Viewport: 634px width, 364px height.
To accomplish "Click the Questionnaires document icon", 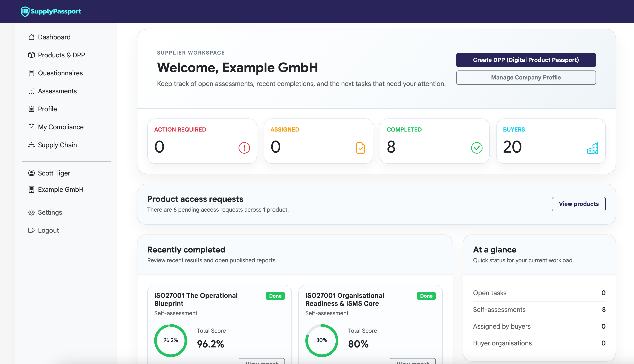I will pyautogui.click(x=31, y=73).
